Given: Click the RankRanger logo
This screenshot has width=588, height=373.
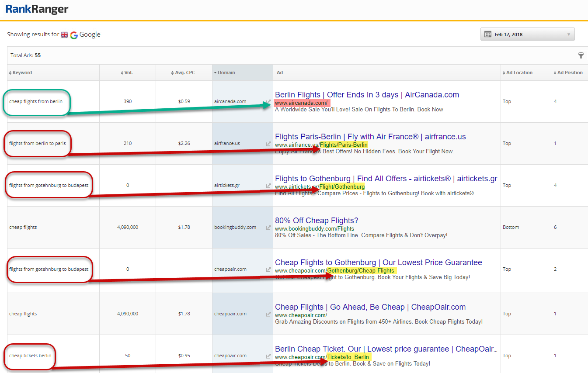Looking at the screenshot, I should pos(37,9).
